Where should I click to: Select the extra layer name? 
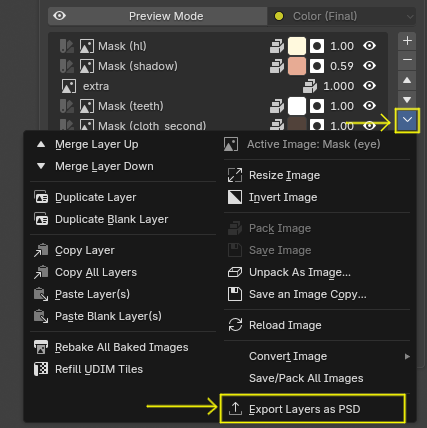pos(96,86)
